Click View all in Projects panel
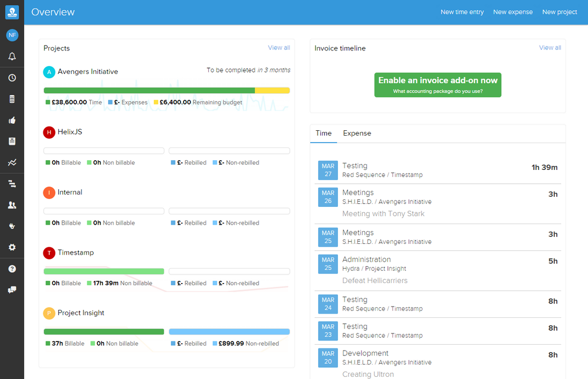The width and height of the screenshot is (588, 379). [279, 48]
